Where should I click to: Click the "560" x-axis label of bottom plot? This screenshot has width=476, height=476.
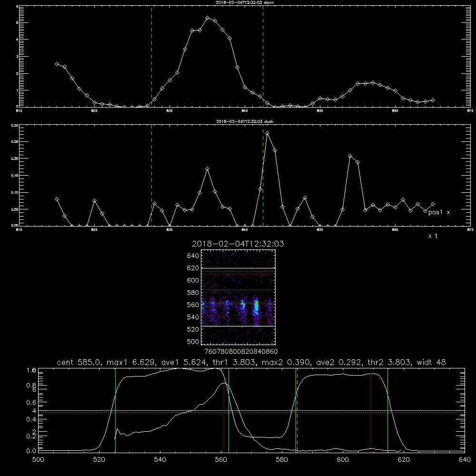pyautogui.click(x=221, y=460)
